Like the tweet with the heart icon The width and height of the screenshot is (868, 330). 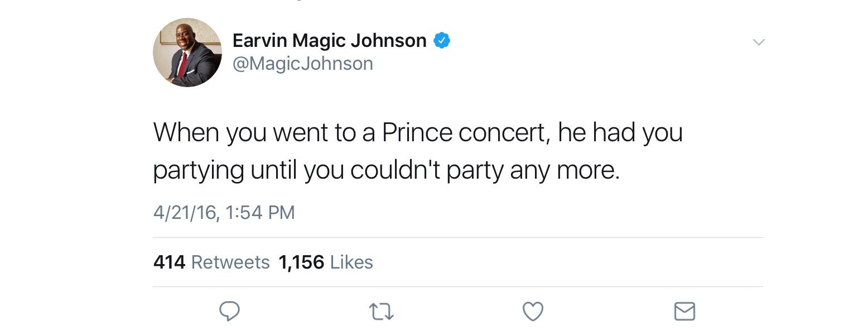(533, 312)
